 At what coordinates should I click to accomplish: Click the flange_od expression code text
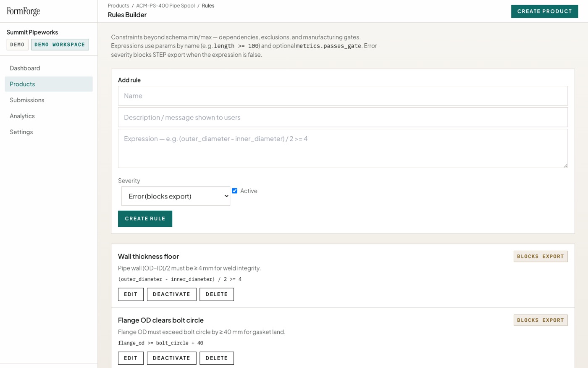160,343
